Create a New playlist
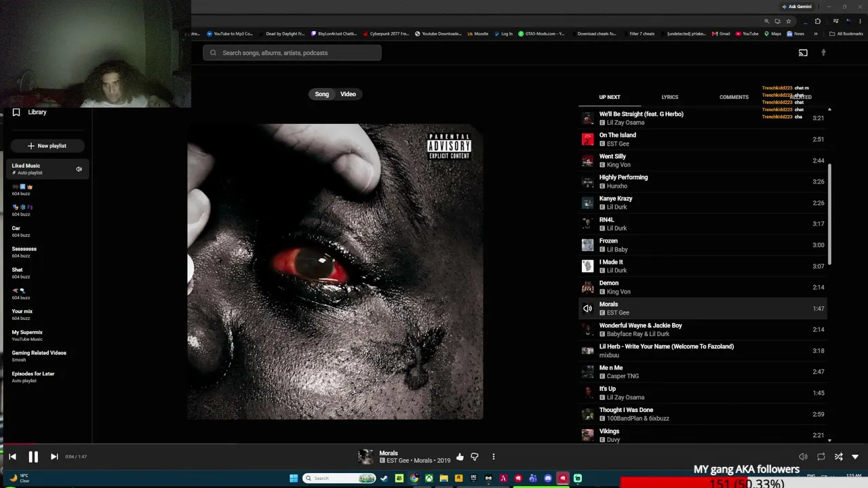The image size is (868, 488). coord(47,146)
